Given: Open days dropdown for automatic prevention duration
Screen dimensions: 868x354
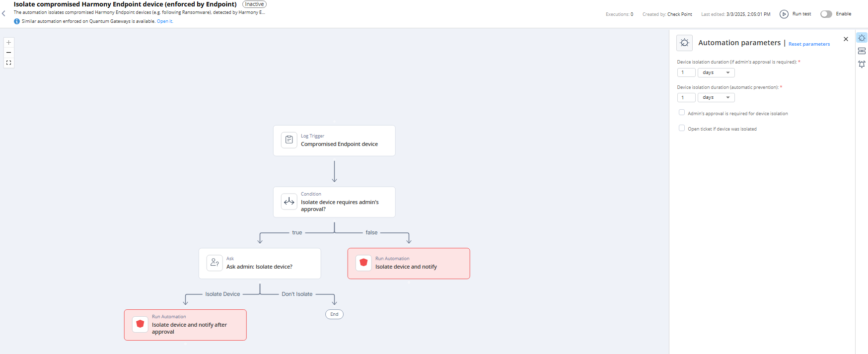Looking at the screenshot, I should 716,97.
